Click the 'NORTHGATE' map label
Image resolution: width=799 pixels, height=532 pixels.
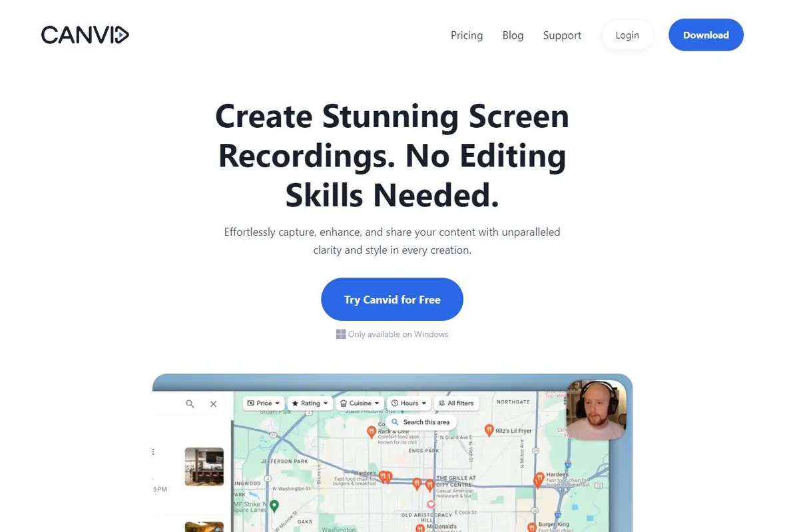(x=513, y=401)
